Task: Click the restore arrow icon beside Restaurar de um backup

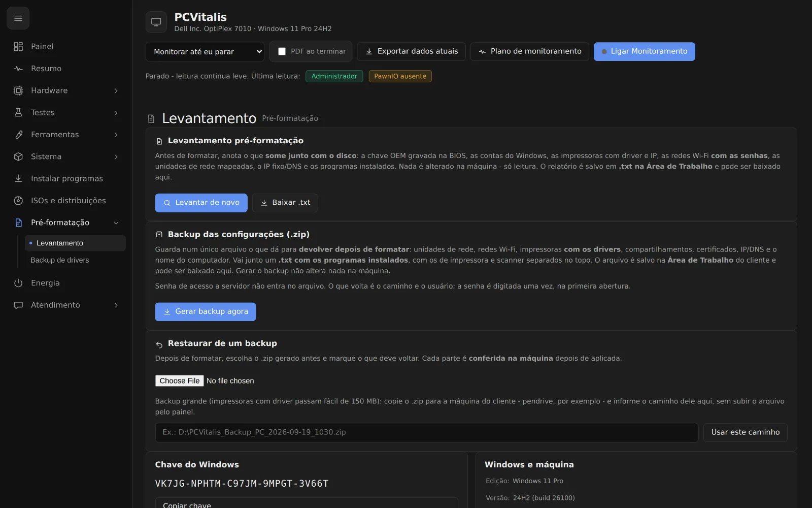Action: [159, 344]
